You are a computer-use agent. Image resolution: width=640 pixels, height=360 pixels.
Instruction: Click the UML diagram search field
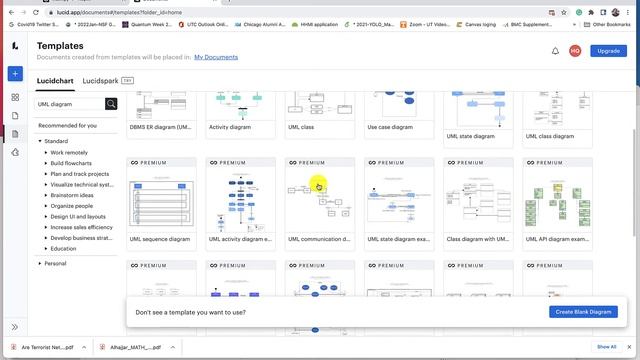tap(70, 104)
